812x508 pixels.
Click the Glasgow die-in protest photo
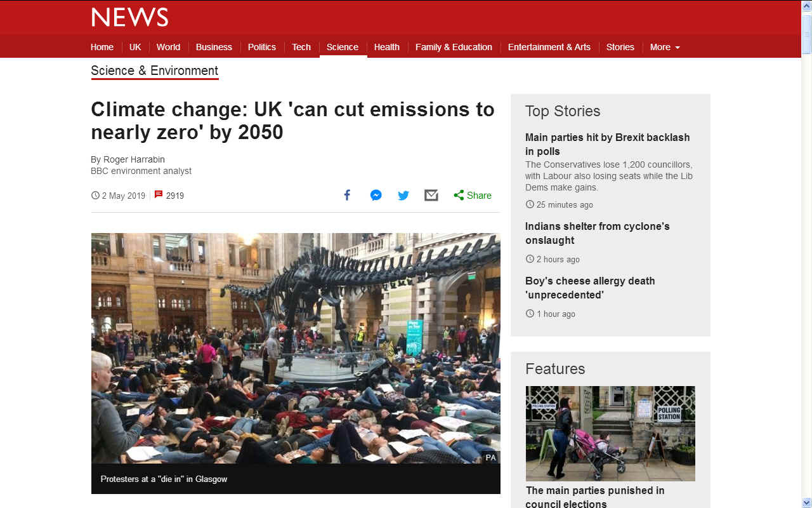(296, 348)
